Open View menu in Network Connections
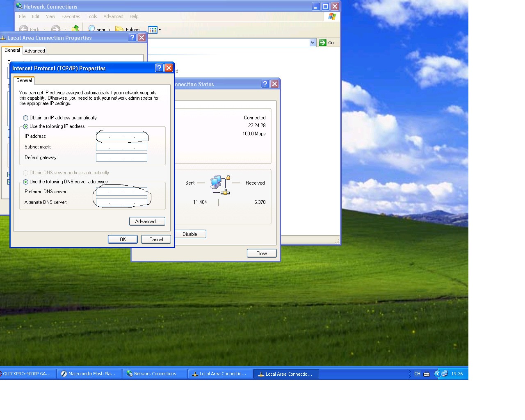Viewport: 525px width, 420px height. point(50,16)
